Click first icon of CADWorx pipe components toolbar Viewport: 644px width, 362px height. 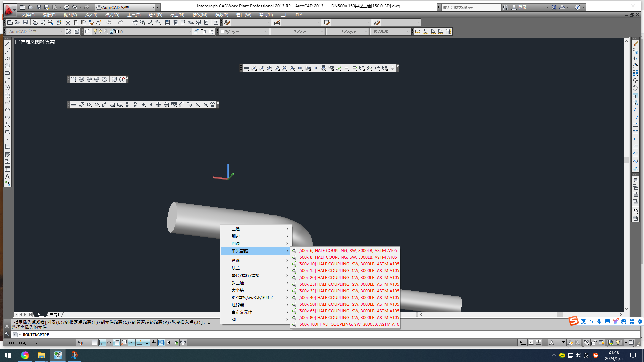[74, 105]
